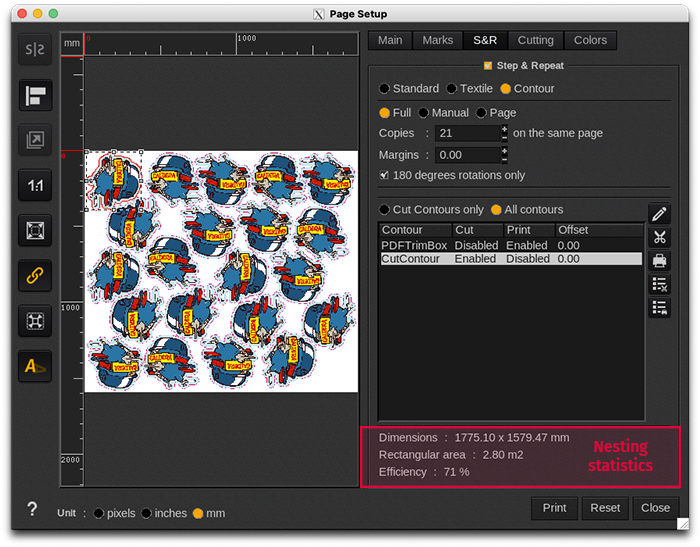Click the Copies field showing 21
Screen dimensions: 700x547
pyautogui.click(x=467, y=133)
